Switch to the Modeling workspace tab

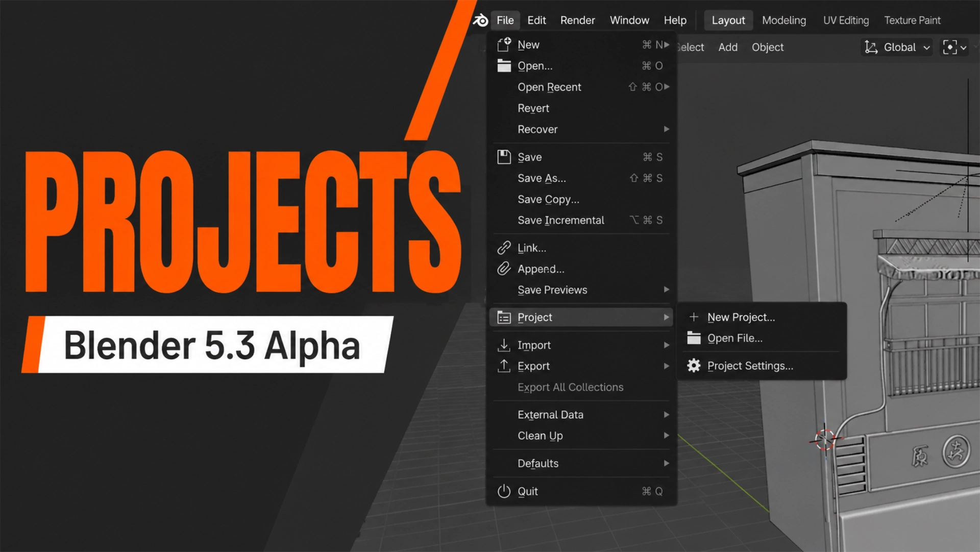click(784, 20)
